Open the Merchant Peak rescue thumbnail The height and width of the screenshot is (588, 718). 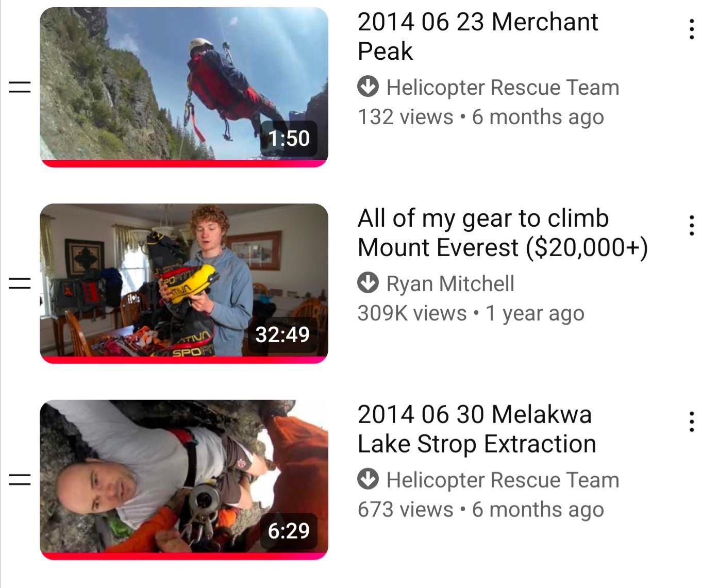(184, 87)
